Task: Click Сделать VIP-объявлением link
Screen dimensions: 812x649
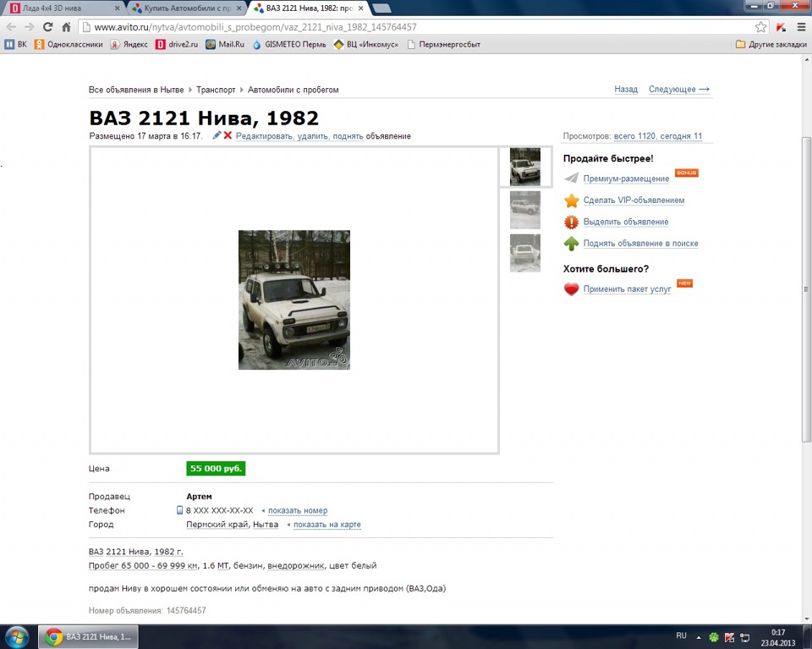Action: tap(634, 200)
